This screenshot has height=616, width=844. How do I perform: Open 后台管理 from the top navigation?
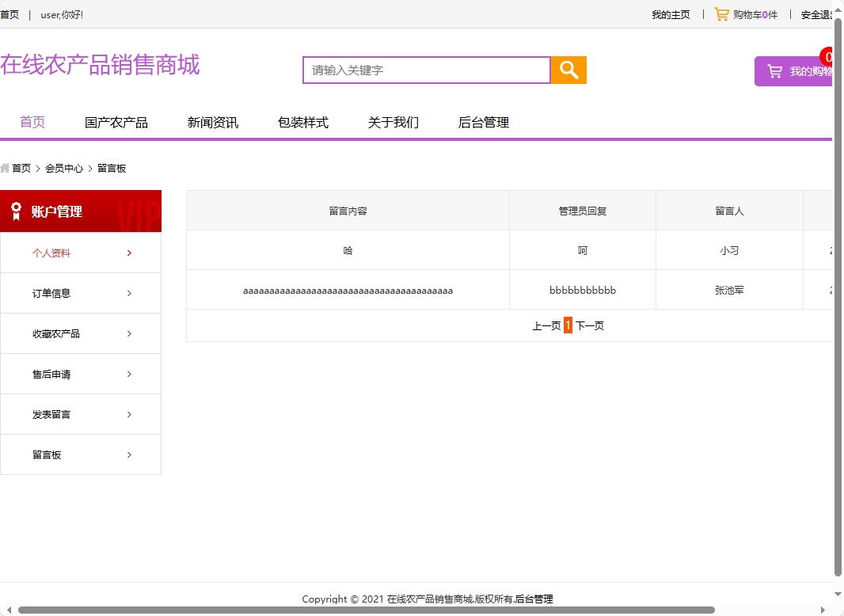pos(483,122)
